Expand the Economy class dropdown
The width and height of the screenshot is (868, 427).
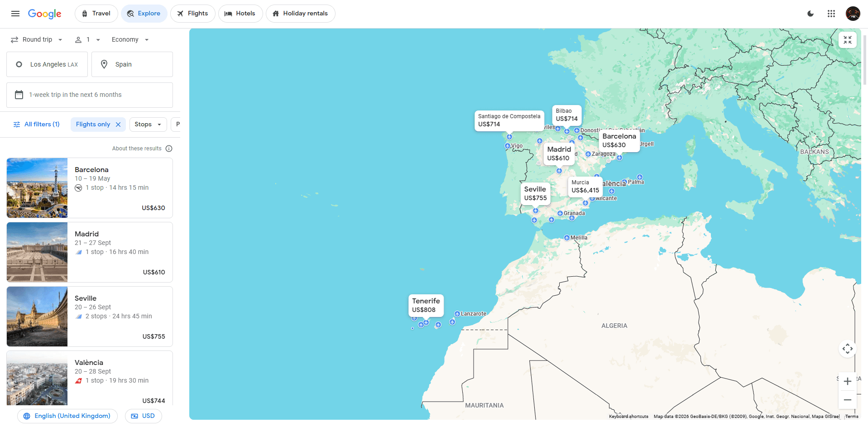130,40
